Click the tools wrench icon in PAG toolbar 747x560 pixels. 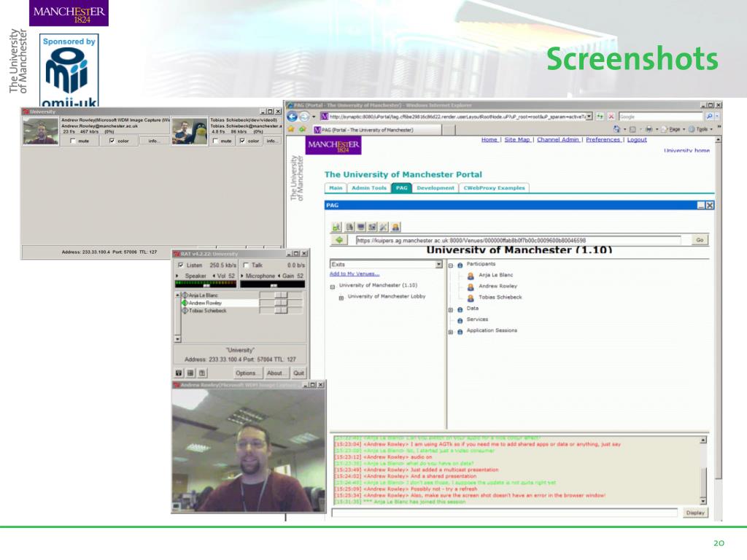tap(384, 227)
